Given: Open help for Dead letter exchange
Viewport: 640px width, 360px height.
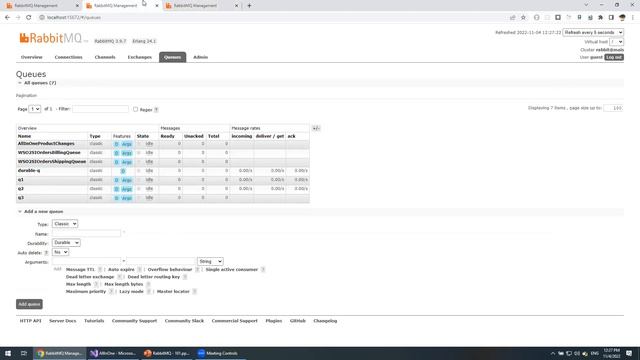Looking at the screenshot, I should (x=119, y=277).
